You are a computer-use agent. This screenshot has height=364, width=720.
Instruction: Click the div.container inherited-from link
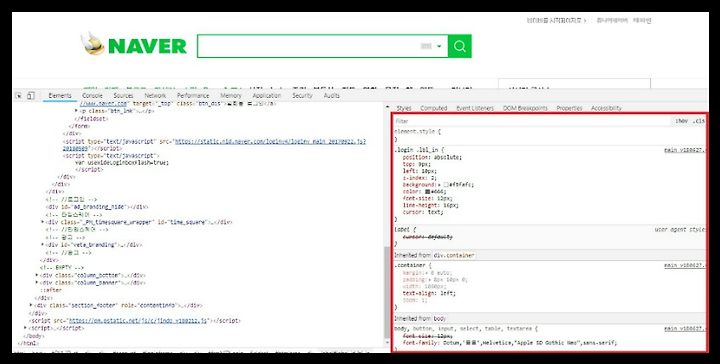pos(454,255)
